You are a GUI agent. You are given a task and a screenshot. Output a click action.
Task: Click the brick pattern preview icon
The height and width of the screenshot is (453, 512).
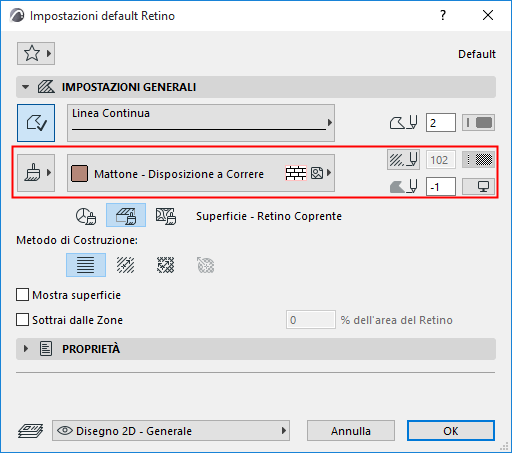[x=296, y=173]
